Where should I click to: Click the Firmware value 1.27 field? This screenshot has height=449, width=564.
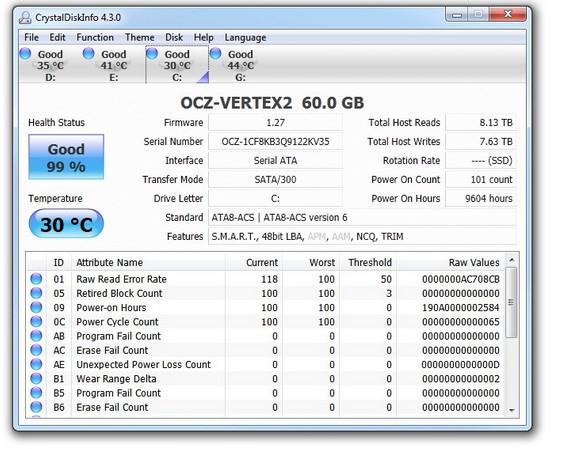click(276, 123)
